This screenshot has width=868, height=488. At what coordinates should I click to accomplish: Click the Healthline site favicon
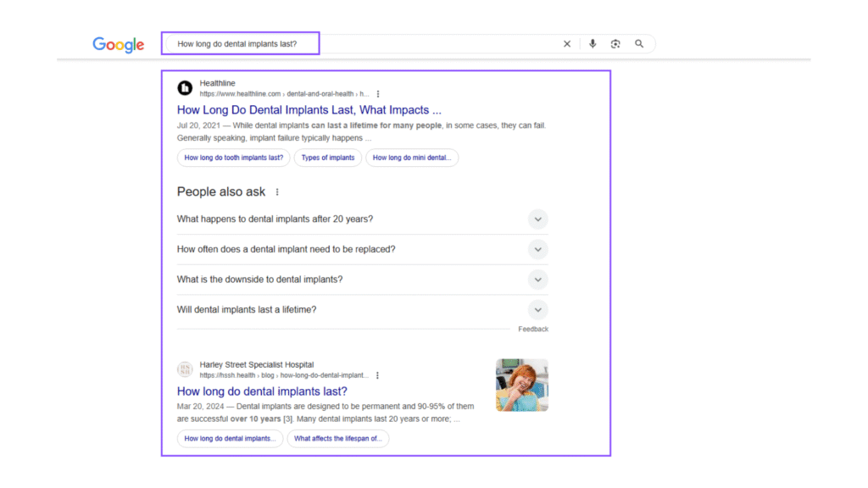tap(185, 87)
